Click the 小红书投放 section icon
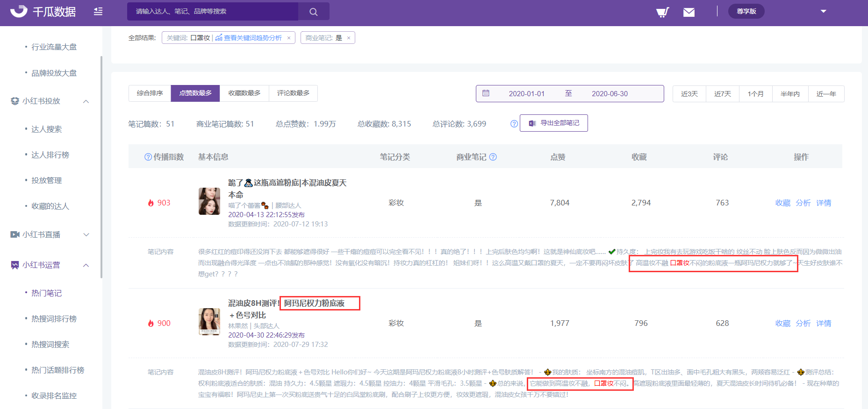868x409 pixels. [15, 101]
